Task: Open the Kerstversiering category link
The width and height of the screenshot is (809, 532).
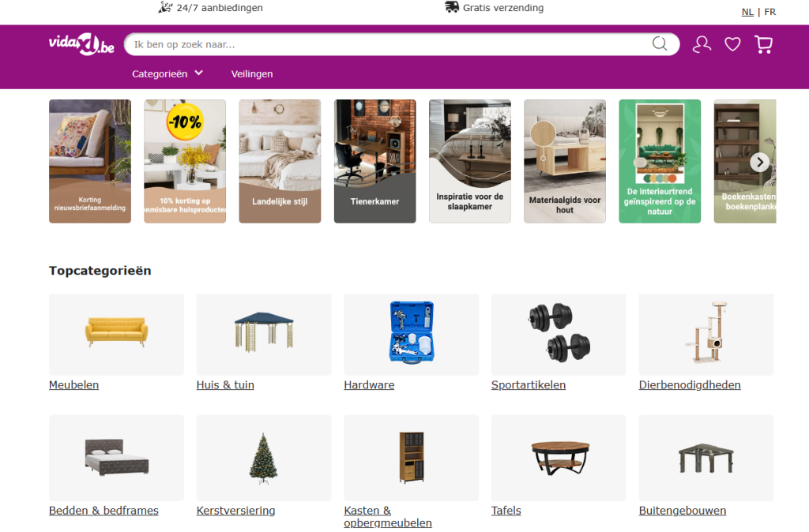Action: [x=235, y=511]
